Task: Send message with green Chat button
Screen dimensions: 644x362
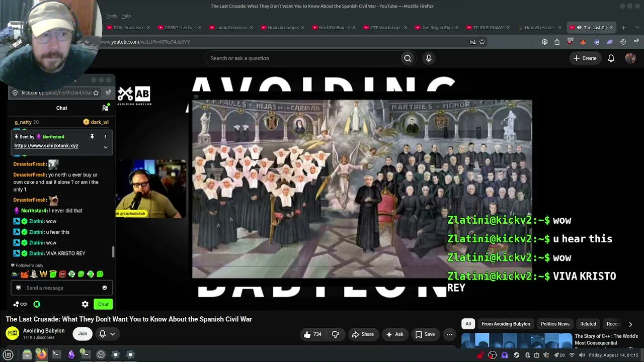Action: [x=103, y=304]
